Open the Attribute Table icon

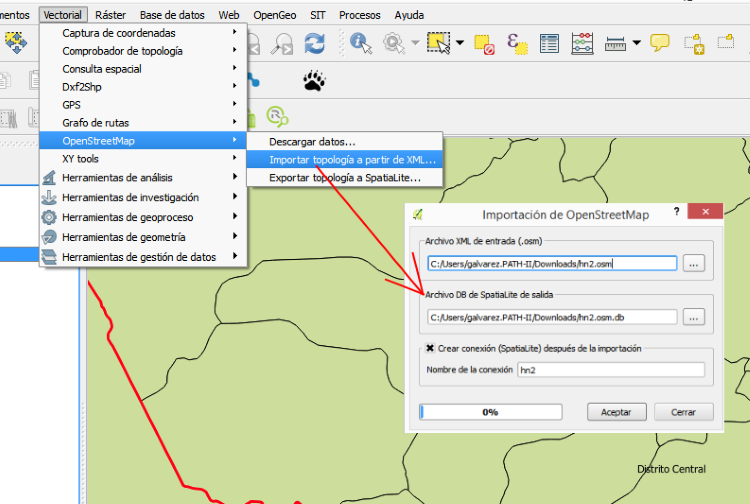[549, 43]
